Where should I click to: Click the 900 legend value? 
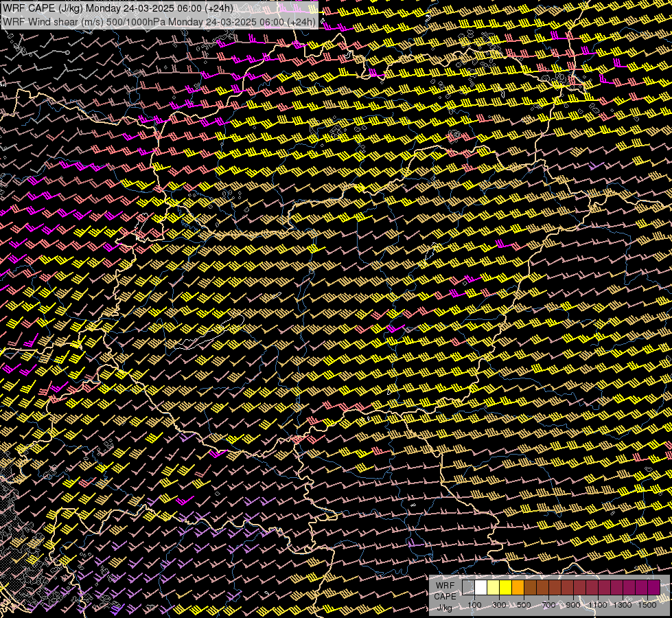(x=573, y=605)
